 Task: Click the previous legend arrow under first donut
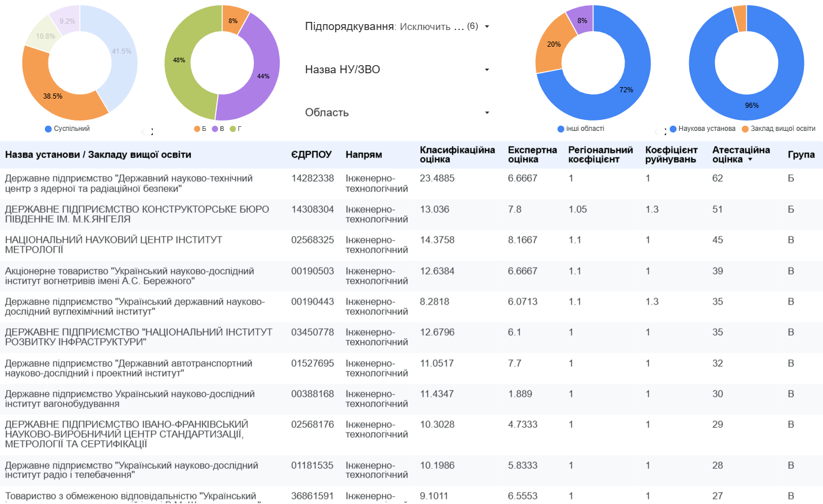click(144, 131)
